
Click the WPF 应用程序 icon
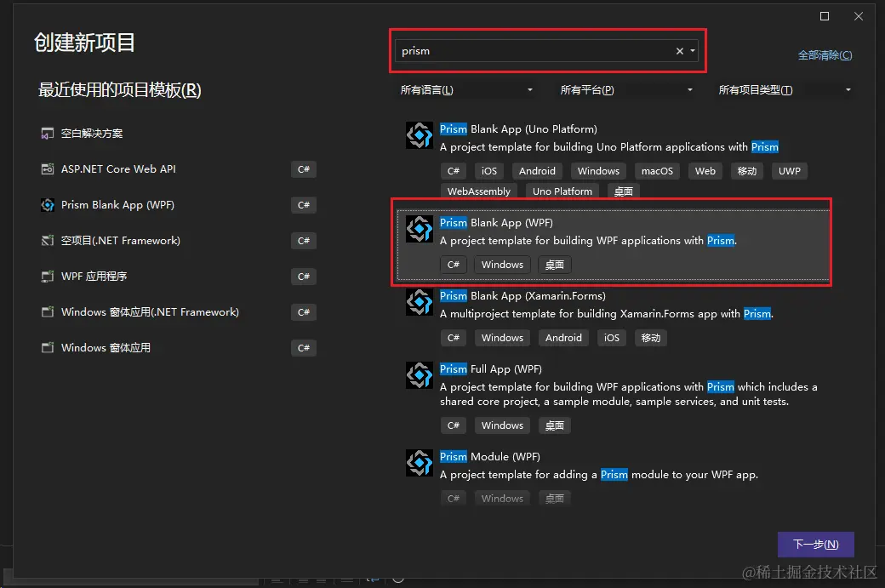point(48,277)
